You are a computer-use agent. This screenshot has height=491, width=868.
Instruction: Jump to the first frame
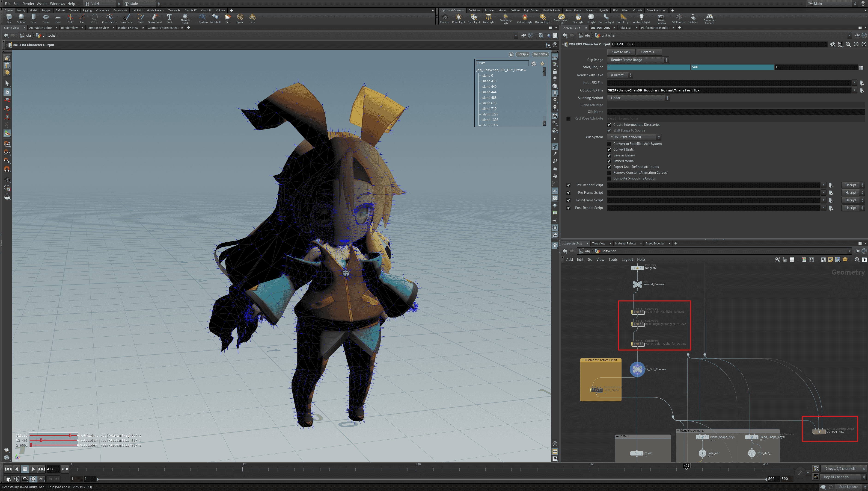coord(8,469)
